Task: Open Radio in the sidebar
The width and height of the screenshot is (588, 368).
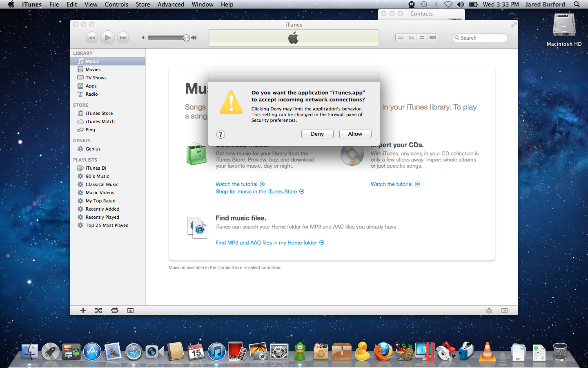Action: [107, 94]
